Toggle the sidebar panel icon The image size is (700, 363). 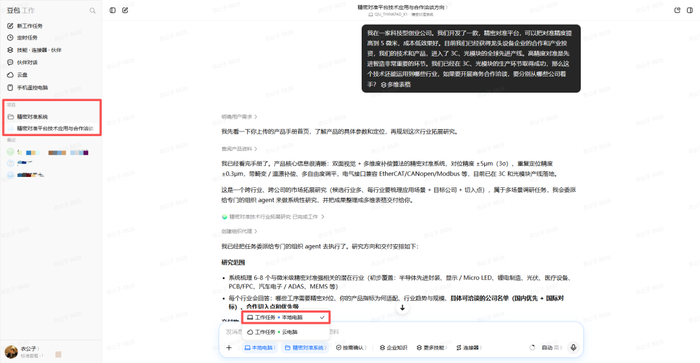point(112,10)
